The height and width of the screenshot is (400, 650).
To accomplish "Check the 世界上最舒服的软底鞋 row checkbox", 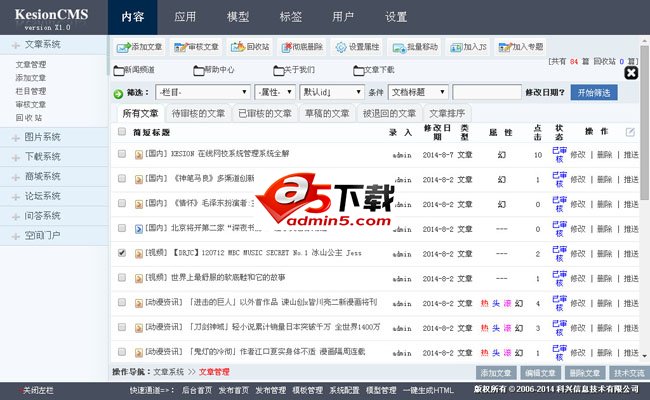I will point(121,277).
